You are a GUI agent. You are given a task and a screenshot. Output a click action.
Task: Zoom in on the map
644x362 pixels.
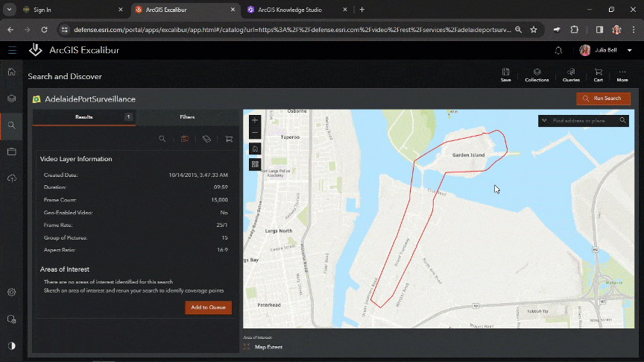(x=255, y=120)
